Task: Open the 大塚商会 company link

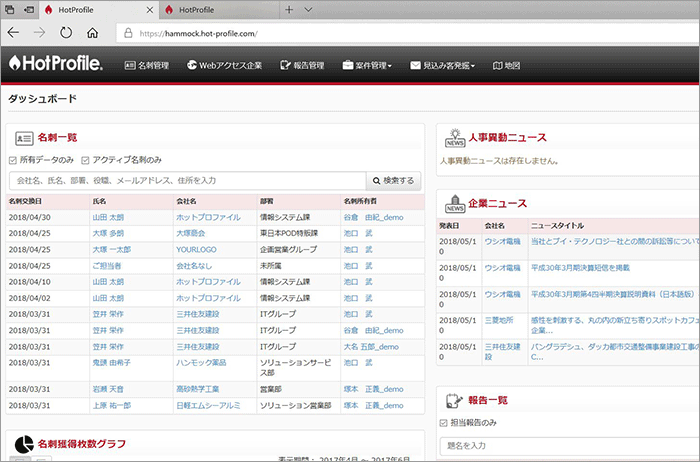Action: [191, 233]
